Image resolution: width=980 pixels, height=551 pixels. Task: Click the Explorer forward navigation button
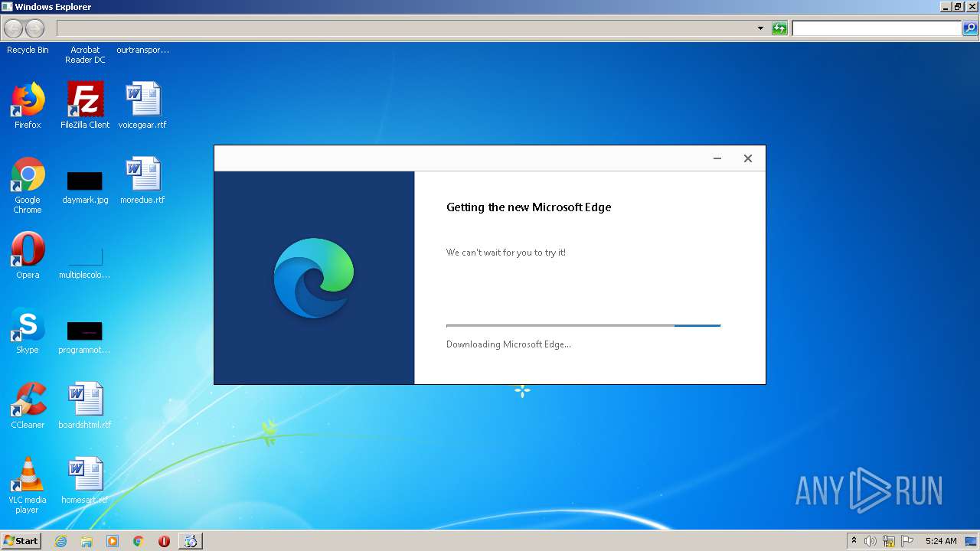point(35,28)
